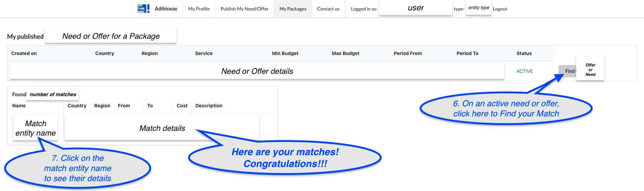The image size is (644, 191).
Task: Click the Match entity name link
Action: [x=35, y=128]
